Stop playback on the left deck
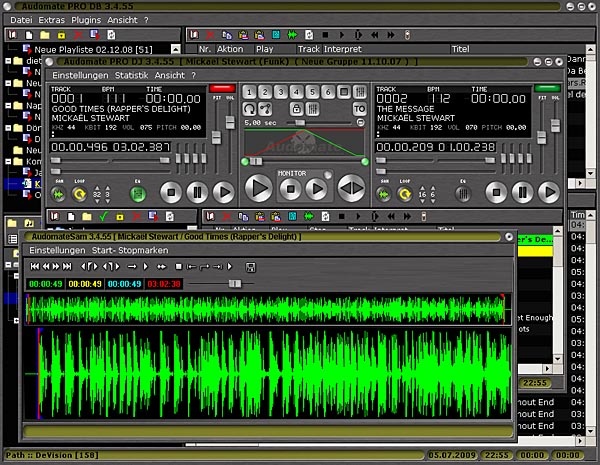Viewport: 600px width, 465px height. tap(171, 192)
